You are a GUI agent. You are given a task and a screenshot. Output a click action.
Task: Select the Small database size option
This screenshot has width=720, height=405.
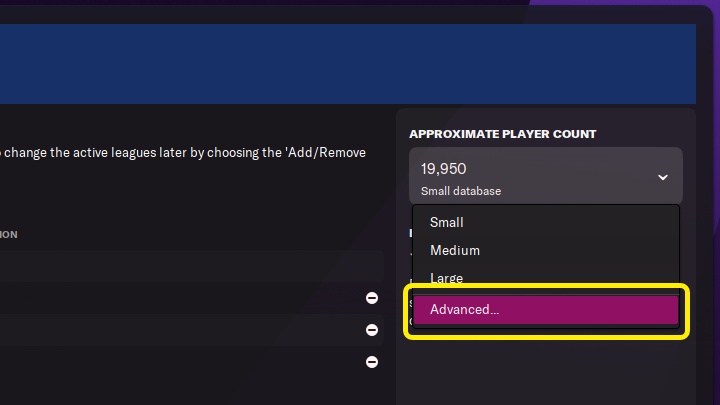click(x=447, y=222)
